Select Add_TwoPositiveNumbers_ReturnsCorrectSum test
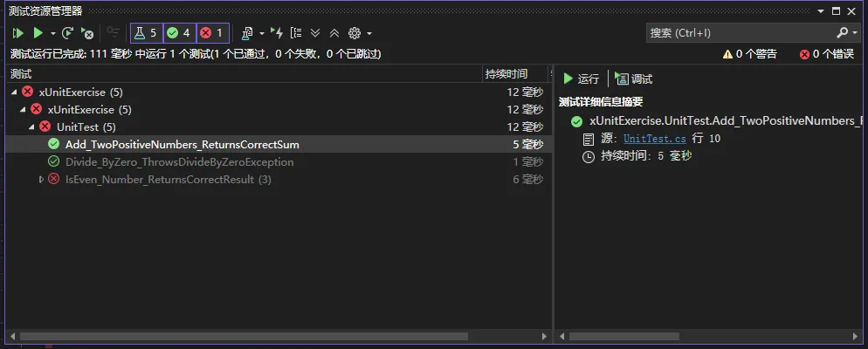 pos(279,144)
